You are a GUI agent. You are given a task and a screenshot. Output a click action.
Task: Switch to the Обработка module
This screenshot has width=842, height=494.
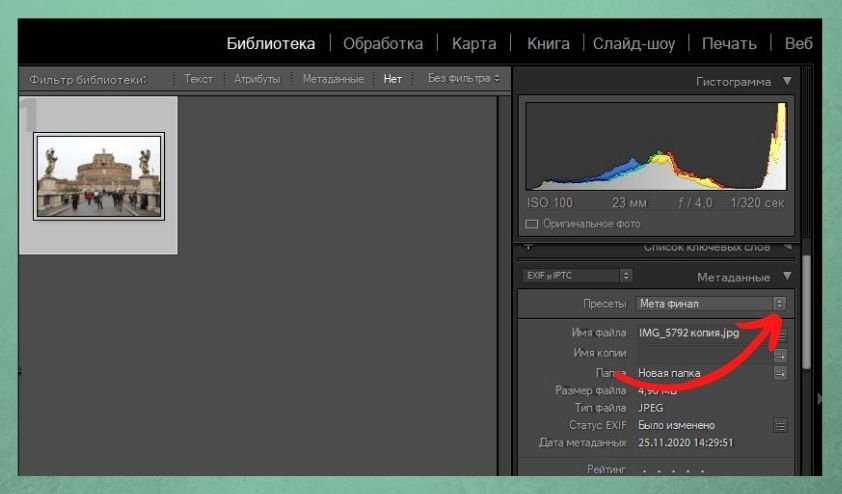pos(383,43)
